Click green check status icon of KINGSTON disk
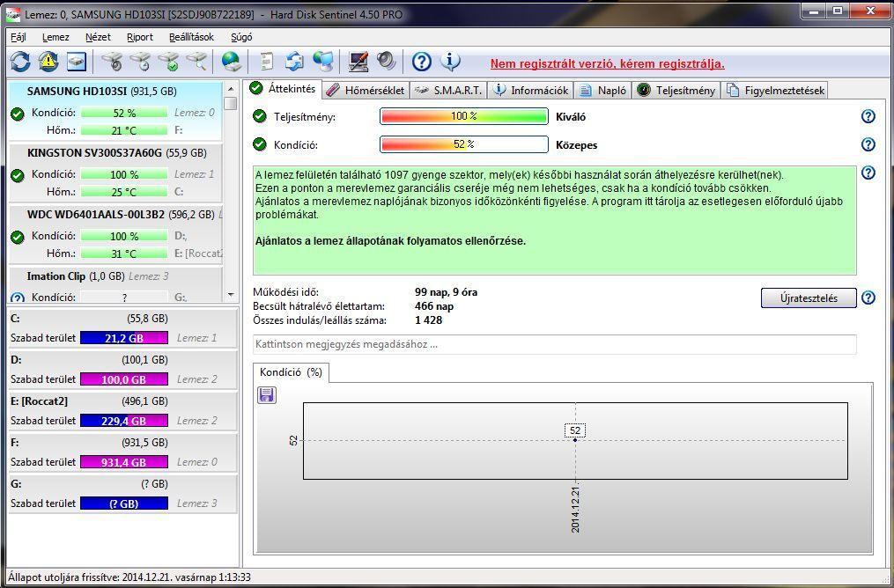Screen dimensions: 894x588 (x=18, y=175)
